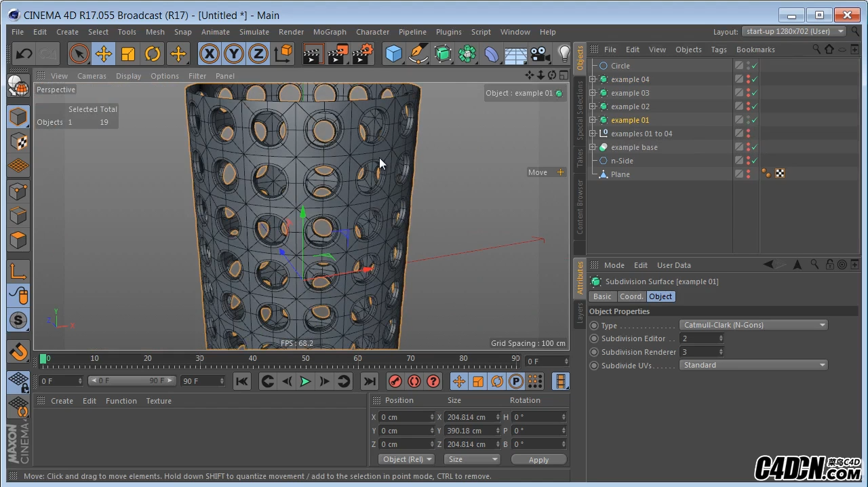This screenshot has height=487, width=868.
Task: Toggle the Z axis lock
Action: pyautogui.click(x=258, y=54)
